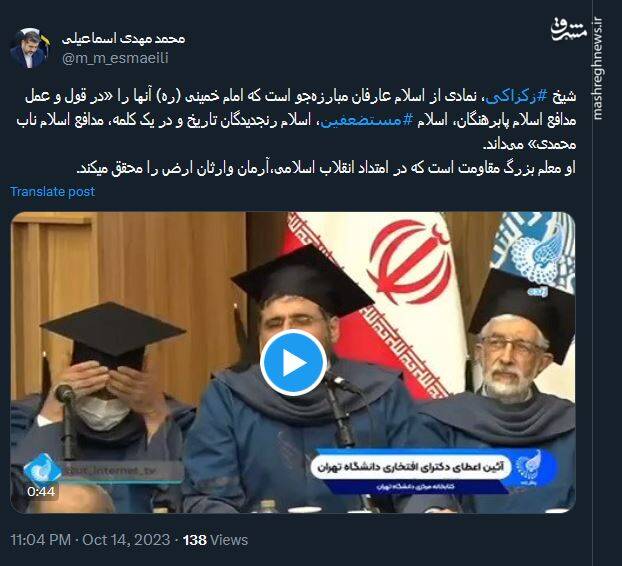
Task: Click the Oct 14, 2023 date
Action: 126,540
